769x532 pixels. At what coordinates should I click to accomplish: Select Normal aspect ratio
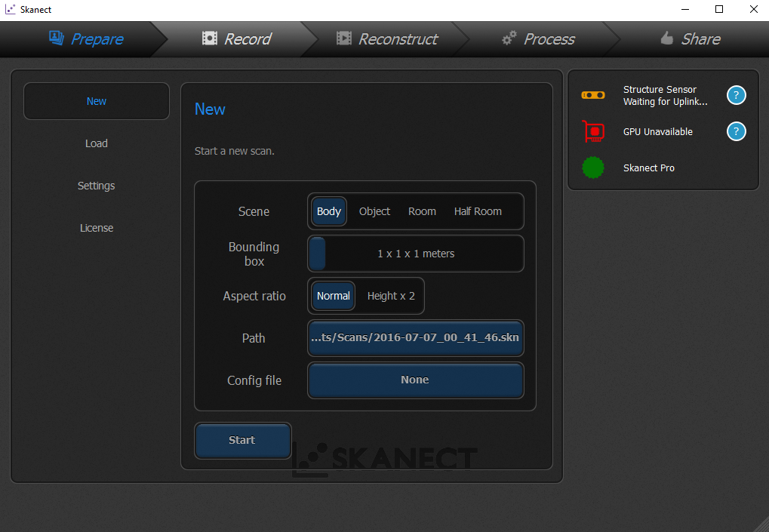coord(334,296)
